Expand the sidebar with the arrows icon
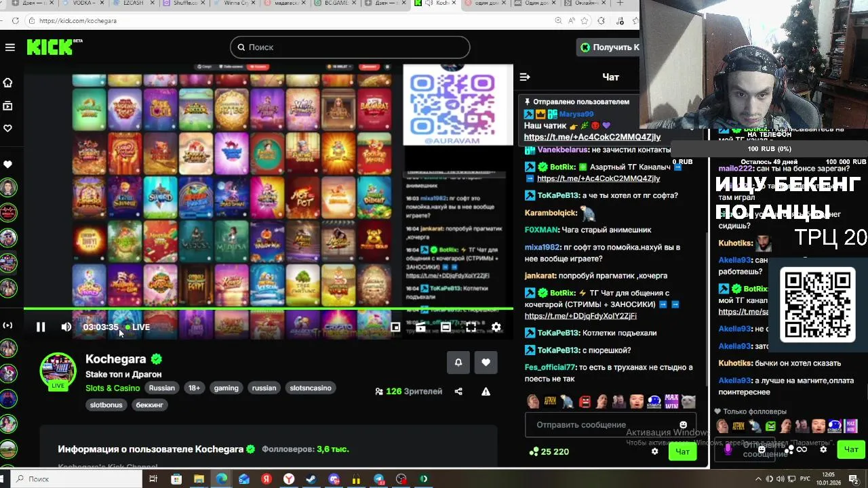The width and height of the screenshot is (868, 488). pos(8,325)
